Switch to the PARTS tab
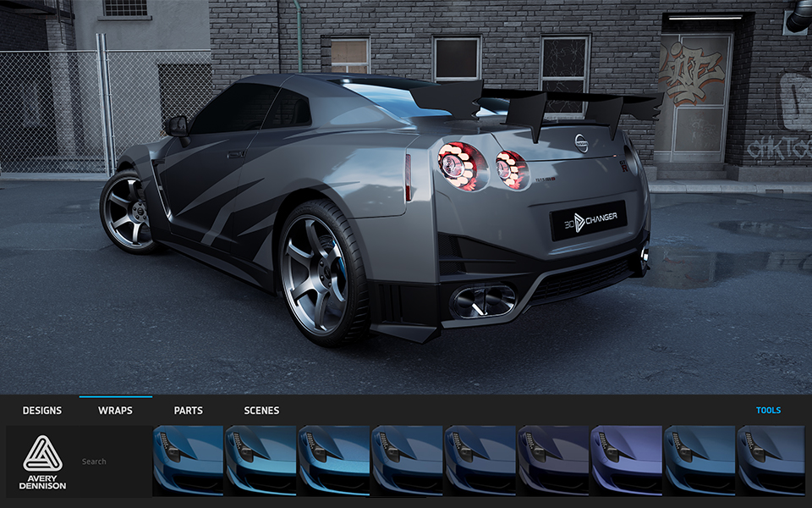 point(188,410)
